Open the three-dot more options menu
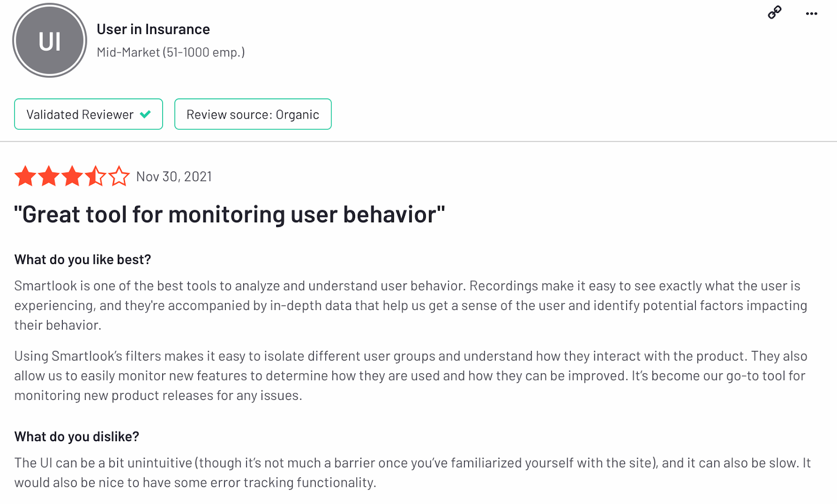This screenshot has width=837, height=504. point(811,14)
